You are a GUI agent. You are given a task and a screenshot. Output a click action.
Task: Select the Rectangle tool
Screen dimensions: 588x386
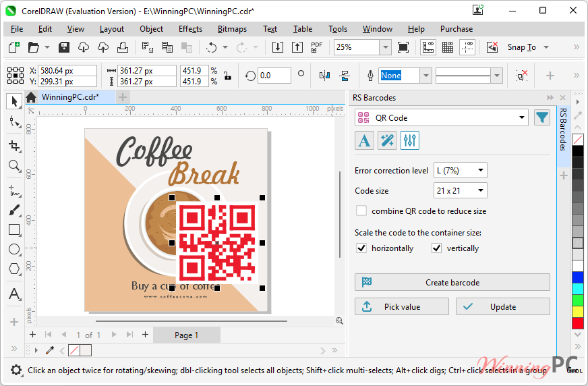click(14, 229)
